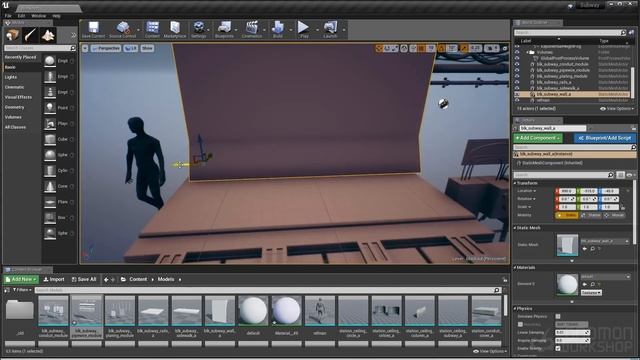The height and width of the screenshot is (360, 640).
Task: Open the Content toolbar button
Action: 153,28
